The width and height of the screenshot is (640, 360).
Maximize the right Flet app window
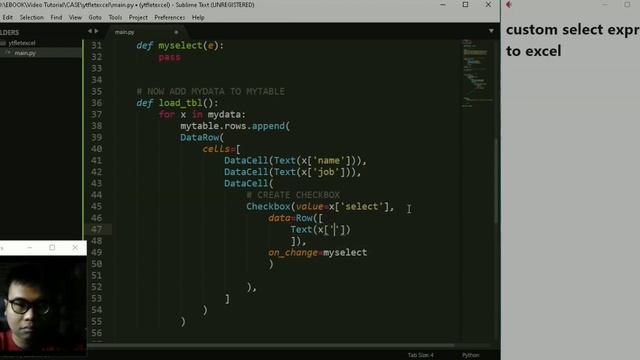(x=627, y=4)
